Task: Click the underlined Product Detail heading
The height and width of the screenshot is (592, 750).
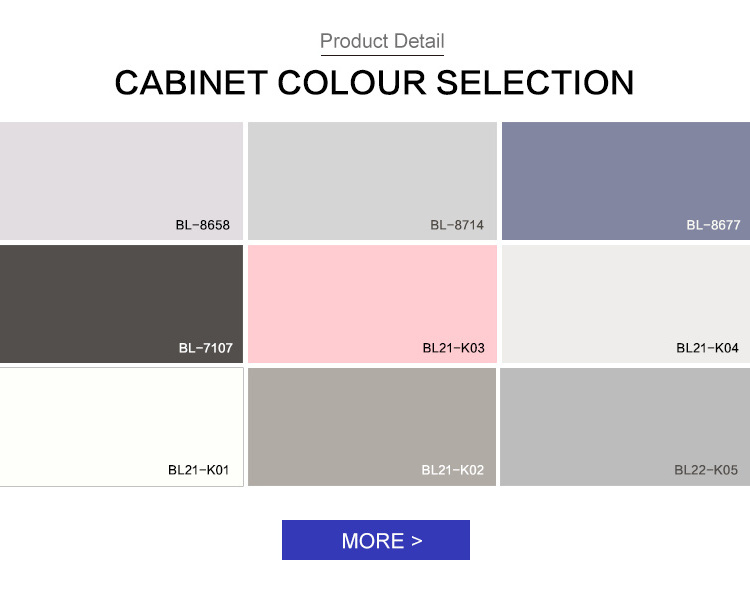Action: (382, 41)
